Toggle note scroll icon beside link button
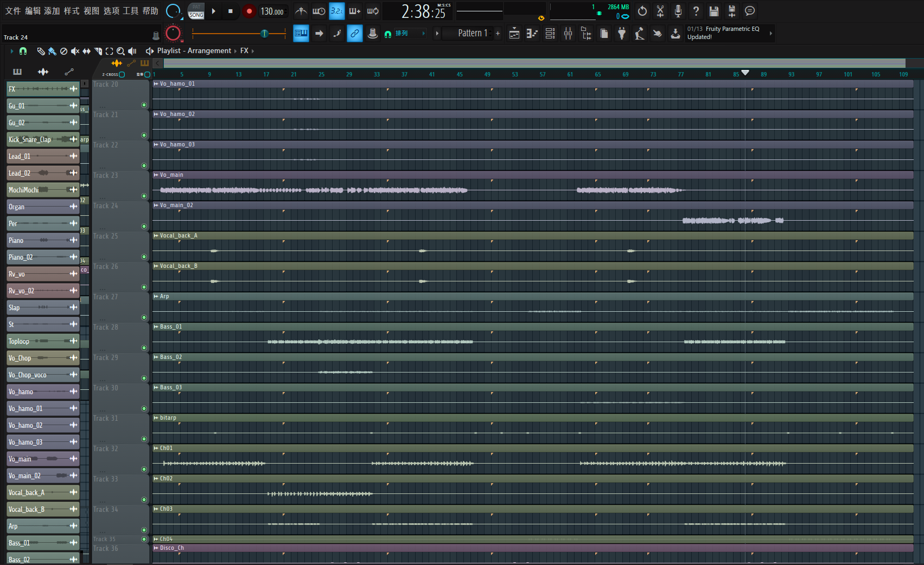The height and width of the screenshot is (565, 924). (337, 33)
